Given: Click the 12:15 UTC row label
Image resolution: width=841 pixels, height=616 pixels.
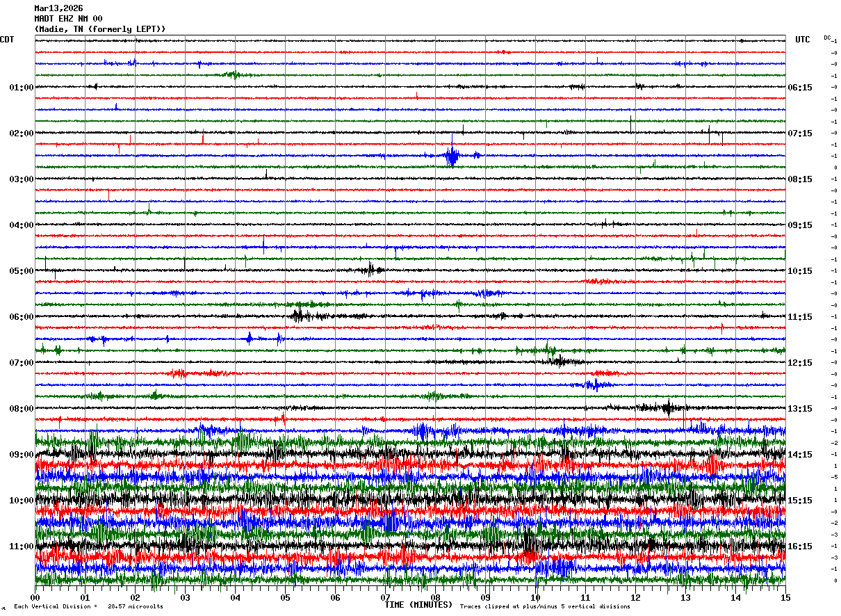Looking at the screenshot, I should [x=800, y=363].
